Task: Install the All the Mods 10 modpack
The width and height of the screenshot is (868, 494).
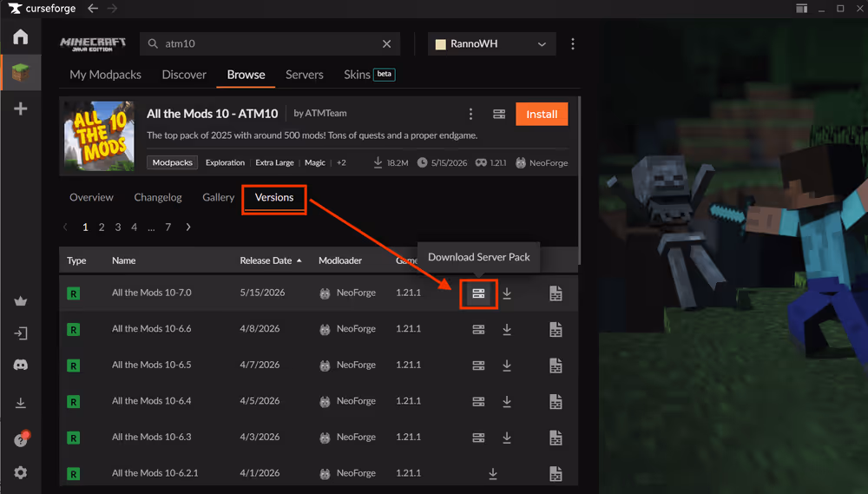Action: (542, 114)
